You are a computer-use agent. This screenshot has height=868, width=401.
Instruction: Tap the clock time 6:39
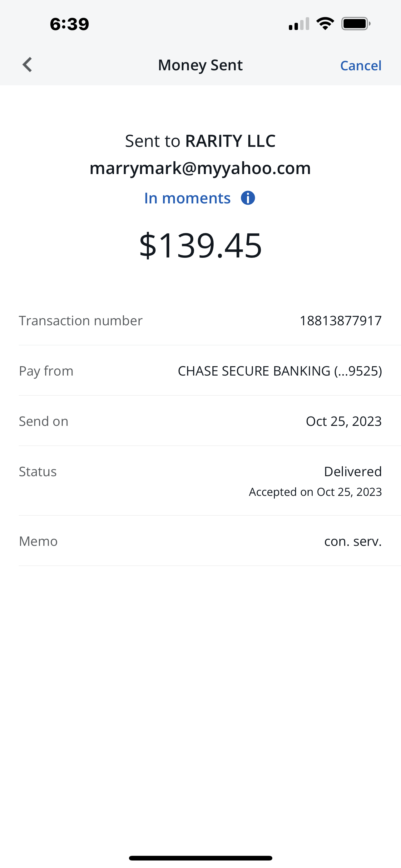[x=69, y=24]
